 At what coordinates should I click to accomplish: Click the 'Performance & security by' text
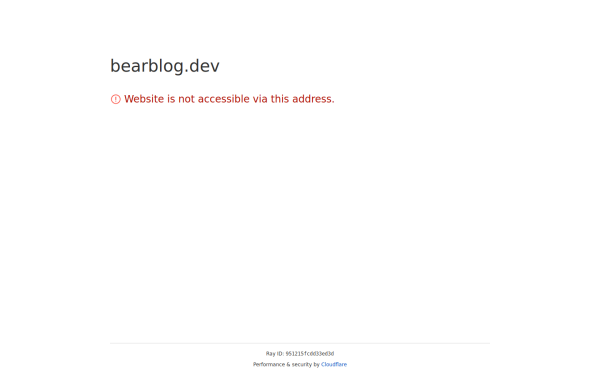point(286,364)
